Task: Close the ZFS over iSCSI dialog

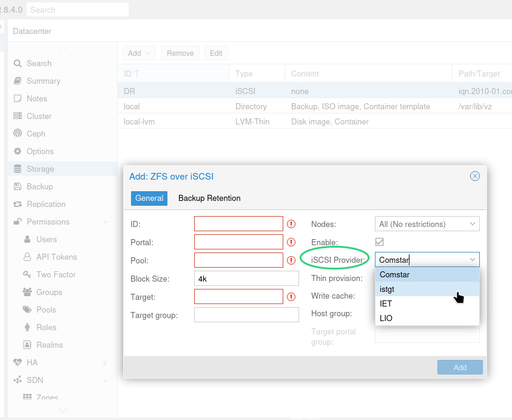Action: click(475, 177)
